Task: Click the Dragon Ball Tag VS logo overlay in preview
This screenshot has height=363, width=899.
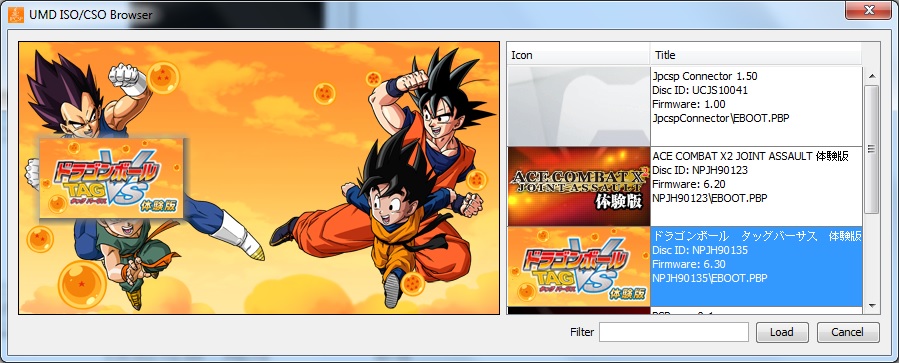Action: [111, 178]
